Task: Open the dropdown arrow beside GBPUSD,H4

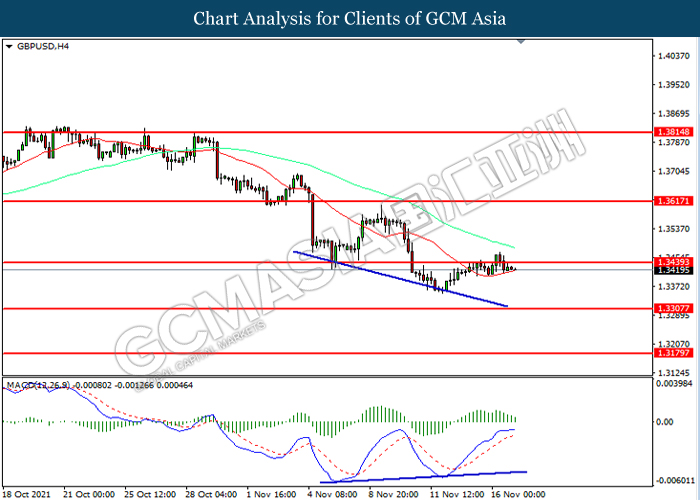Action: [9, 46]
